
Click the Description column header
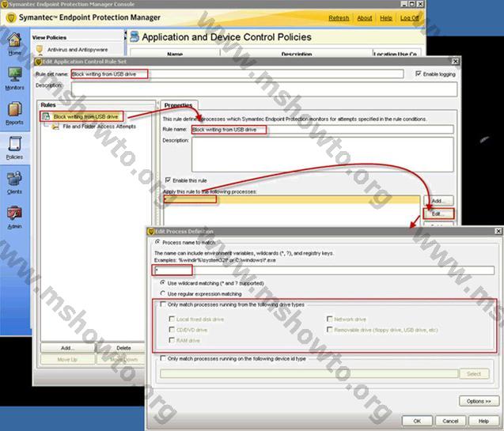coord(297,54)
